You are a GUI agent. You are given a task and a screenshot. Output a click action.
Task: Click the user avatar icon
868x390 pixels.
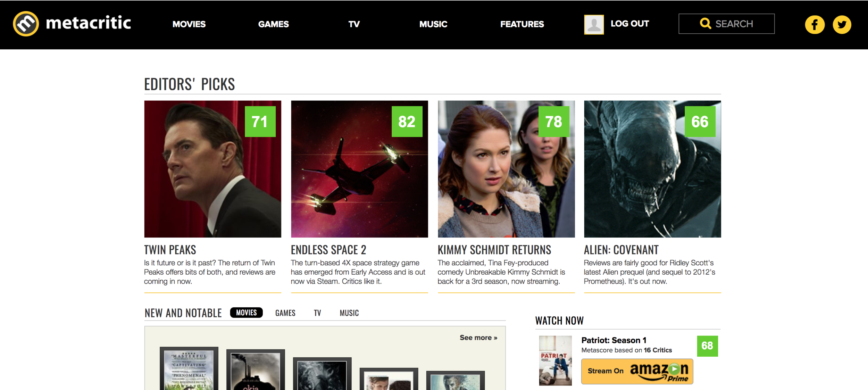point(594,24)
